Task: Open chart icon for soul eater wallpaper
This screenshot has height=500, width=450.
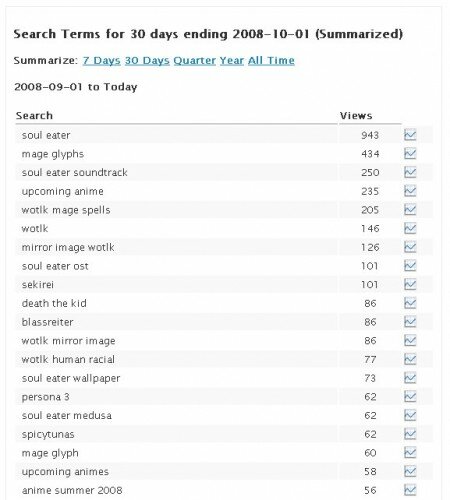Action: click(410, 378)
